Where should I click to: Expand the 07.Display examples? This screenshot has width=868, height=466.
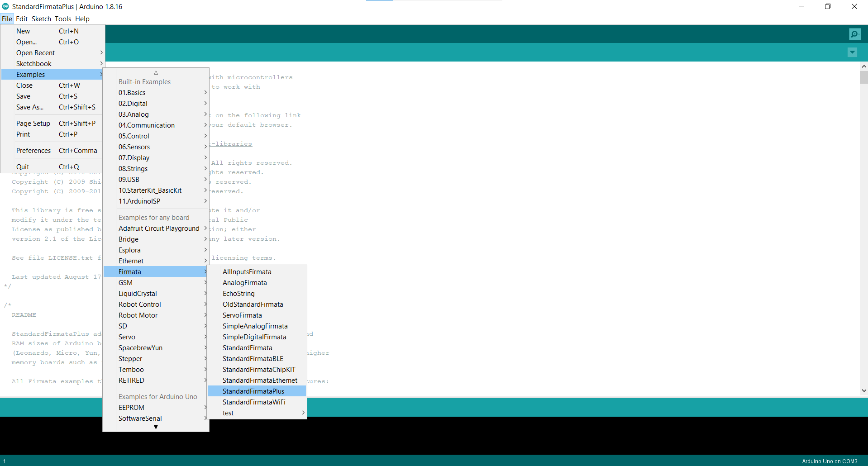click(x=156, y=158)
